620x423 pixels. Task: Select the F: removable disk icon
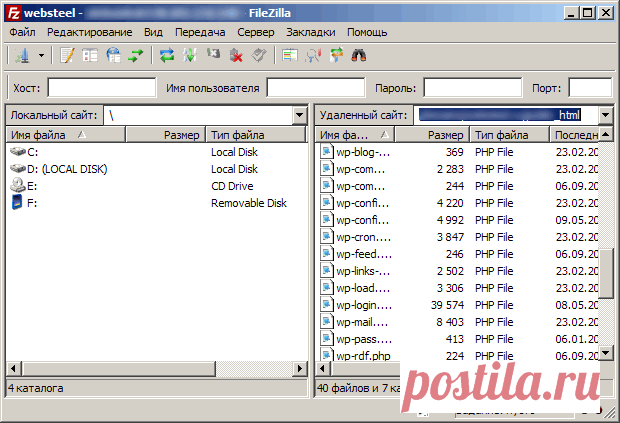(x=17, y=202)
